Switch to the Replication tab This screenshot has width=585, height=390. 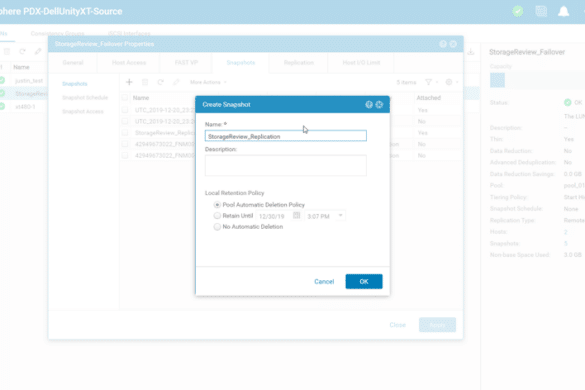[x=298, y=62]
